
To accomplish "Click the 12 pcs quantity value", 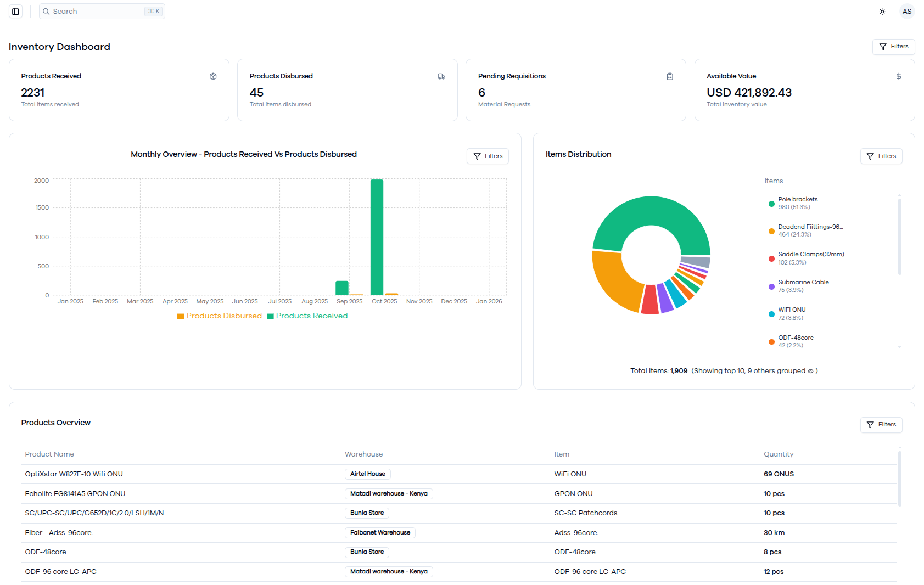I will tap(774, 572).
